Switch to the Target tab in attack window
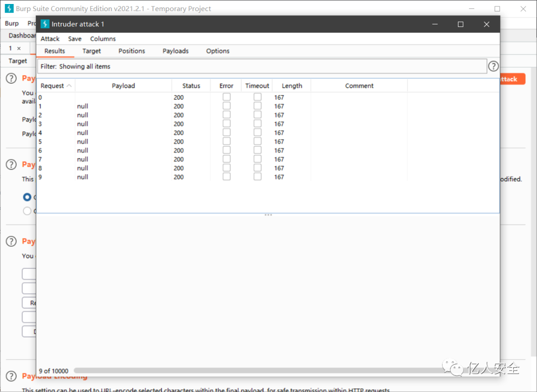 pyautogui.click(x=91, y=51)
